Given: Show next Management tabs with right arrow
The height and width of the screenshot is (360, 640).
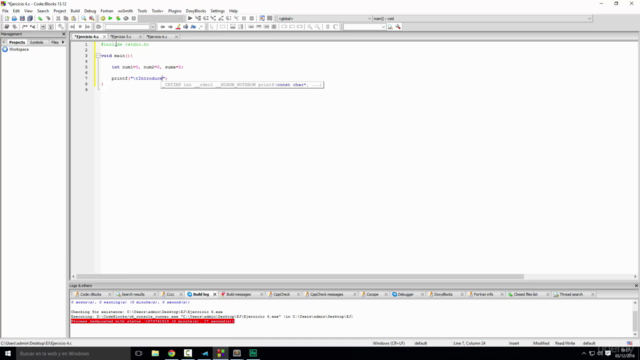Looking at the screenshot, I should 63,42.
